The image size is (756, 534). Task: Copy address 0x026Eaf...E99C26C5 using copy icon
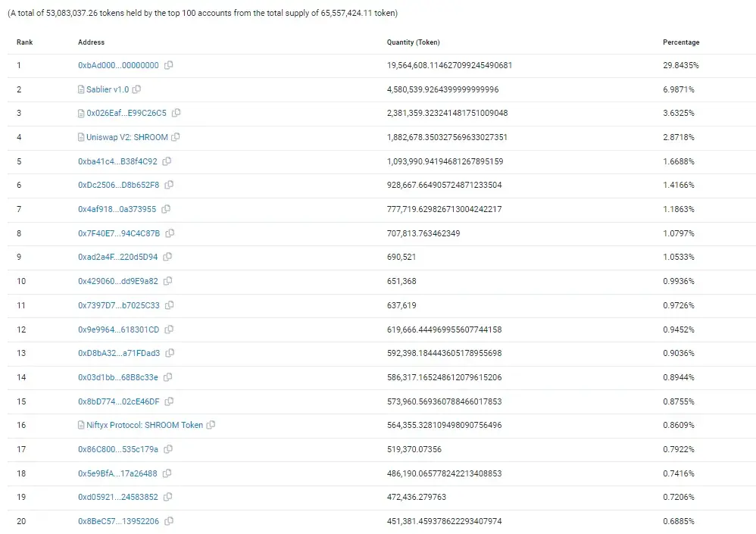click(x=177, y=113)
